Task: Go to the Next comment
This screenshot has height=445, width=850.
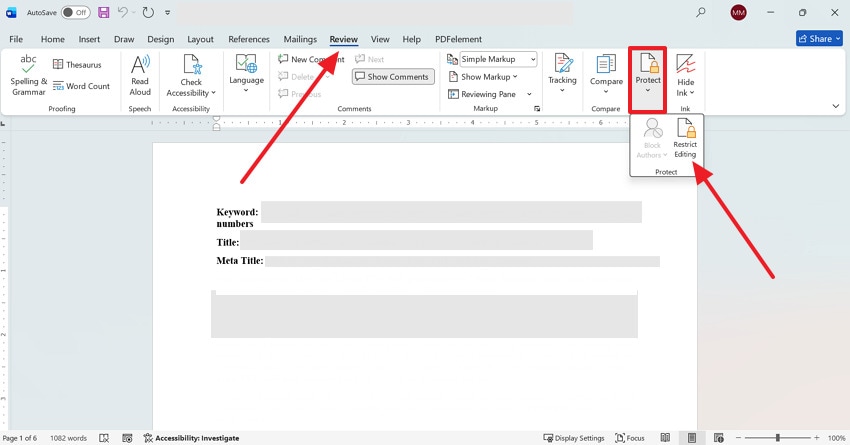Action: 369,59
